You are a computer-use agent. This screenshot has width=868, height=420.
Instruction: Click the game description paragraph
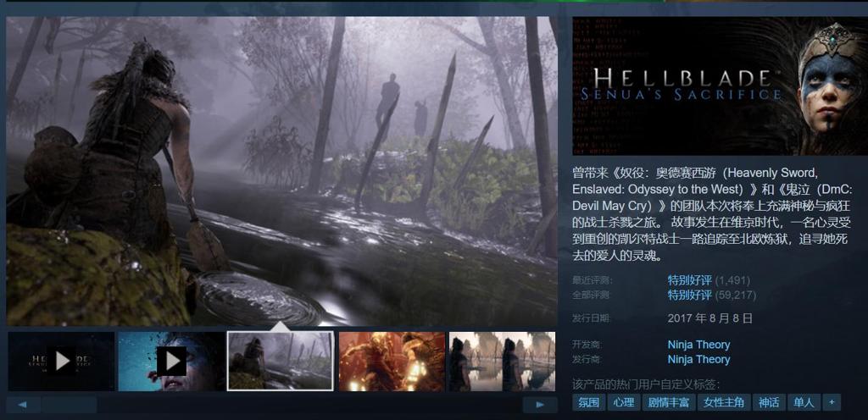[x=712, y=214]
